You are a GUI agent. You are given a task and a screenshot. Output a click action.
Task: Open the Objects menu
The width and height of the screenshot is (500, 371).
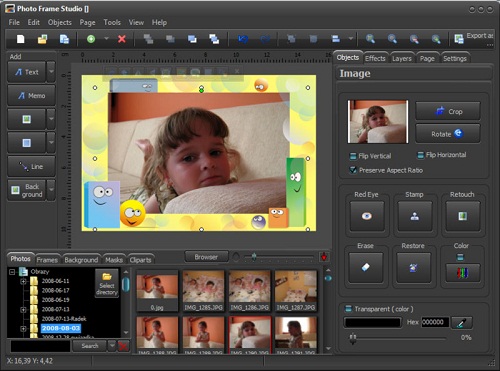click(59, 22)
